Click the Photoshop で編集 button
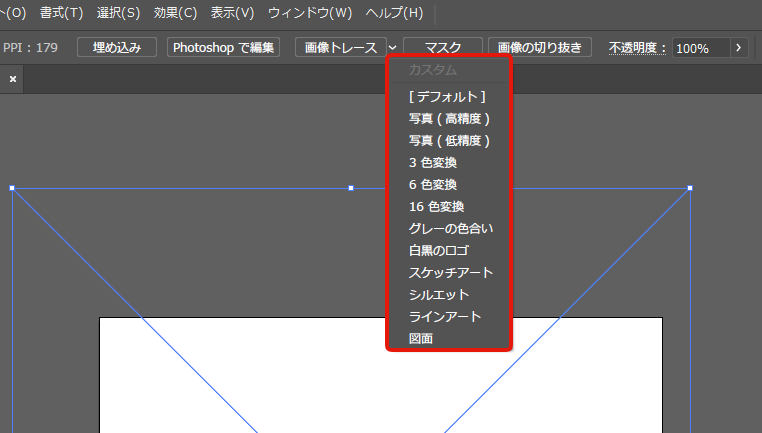This screenshot has height=433, width=762. point(223,48)
